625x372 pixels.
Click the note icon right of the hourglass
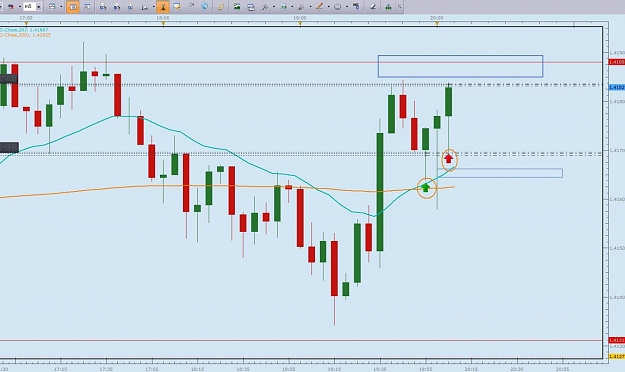[177, 6]
